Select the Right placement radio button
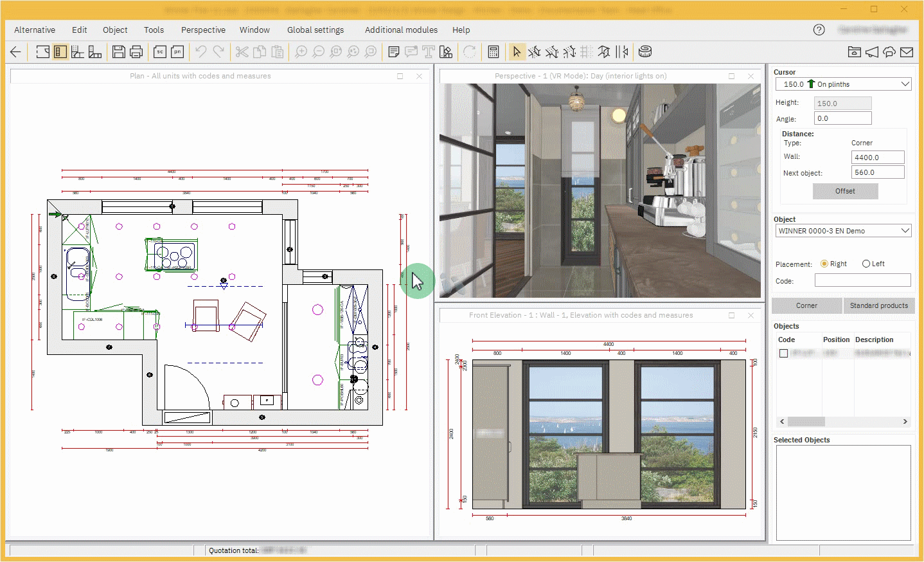The image size is (924, 562). [x=824, y=264]
